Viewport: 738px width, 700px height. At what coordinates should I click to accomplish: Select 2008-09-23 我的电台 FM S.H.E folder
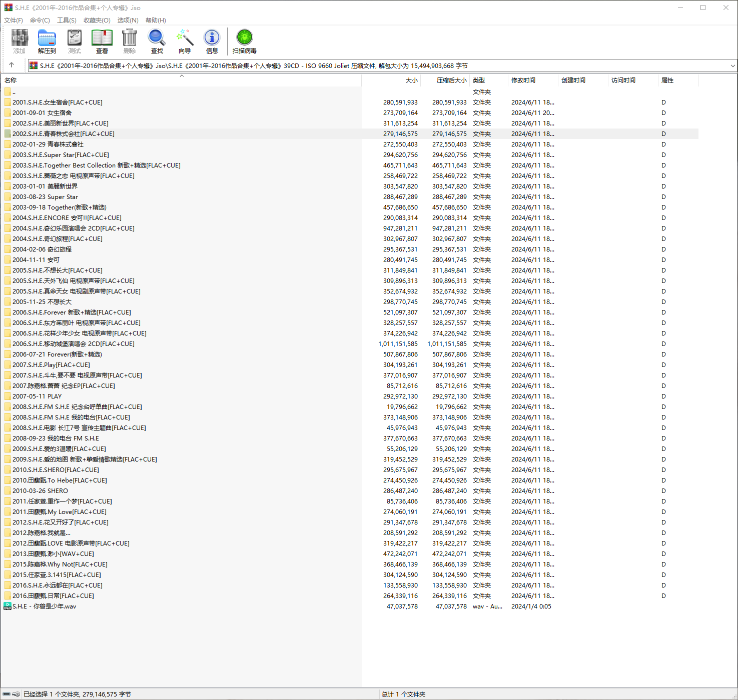coord(56,438)
